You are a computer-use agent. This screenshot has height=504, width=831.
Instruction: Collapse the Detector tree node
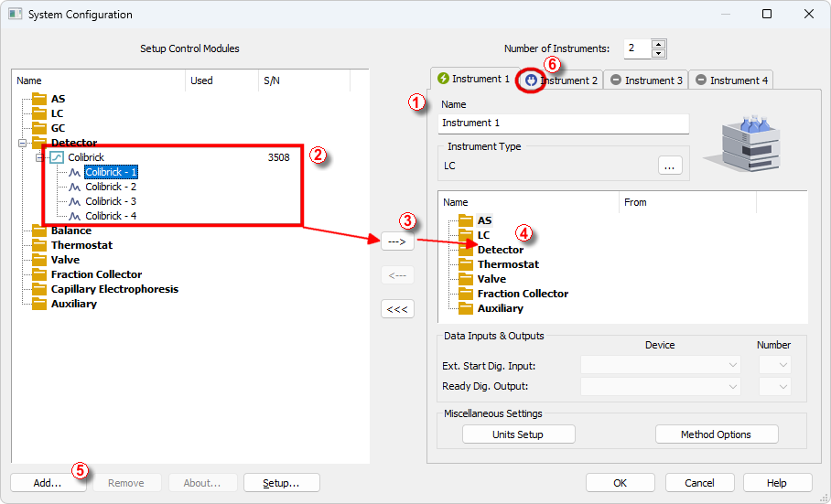click(21, 143)
